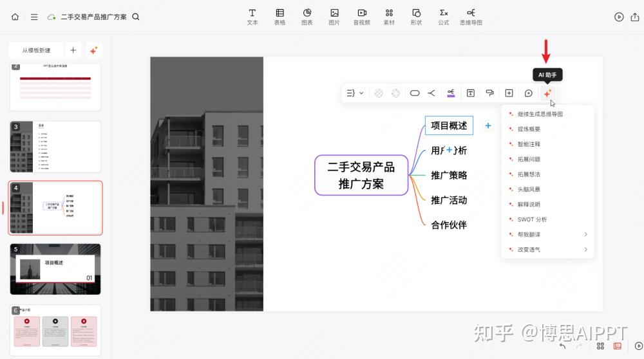Click the AI assistant sparkle icon
This screenshot has height=359, width=644.
tap(547, 93)
